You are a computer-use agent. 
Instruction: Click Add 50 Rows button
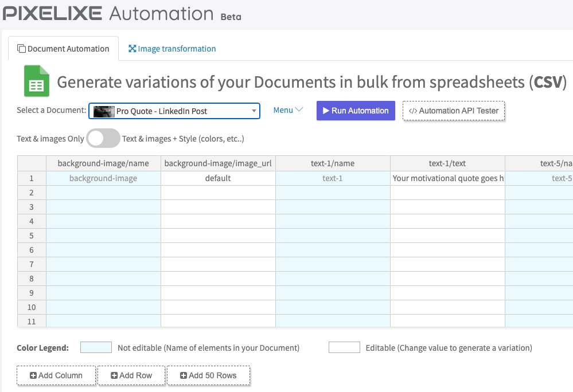[208, 375]
